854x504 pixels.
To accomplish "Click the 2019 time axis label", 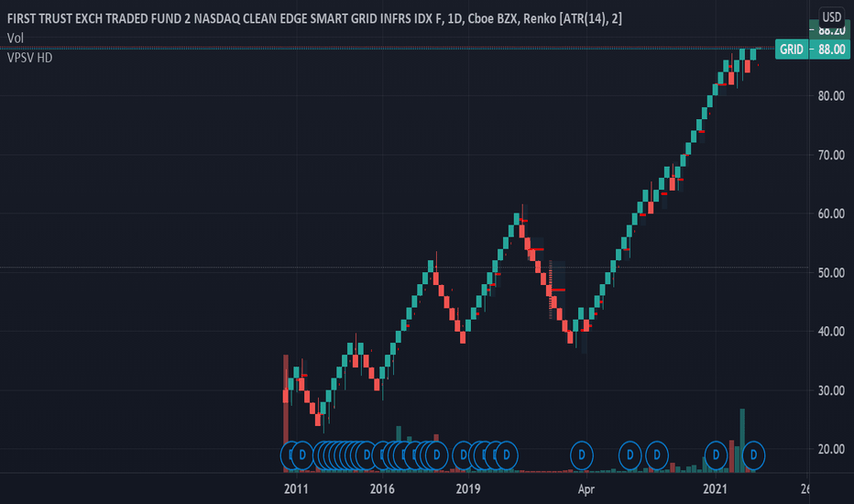I will pyautogui.click(x=468, y=488).
